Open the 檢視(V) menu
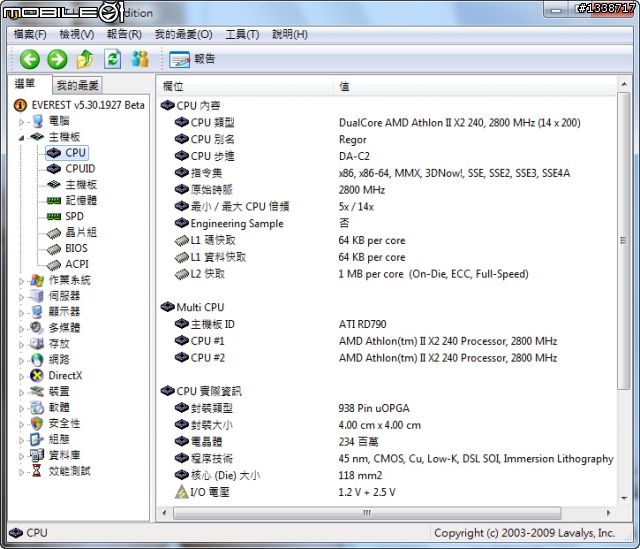Viewport: 640px width, 549px height. [x=77, y=34]
